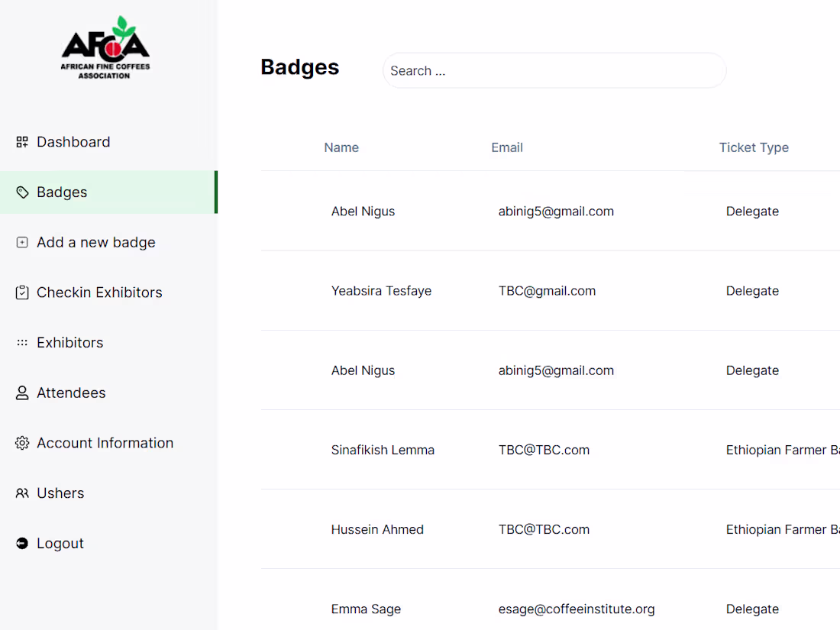This screenshot has width=840, height=630.
Task: Sort by the Name column header
Action: point(341,147)
